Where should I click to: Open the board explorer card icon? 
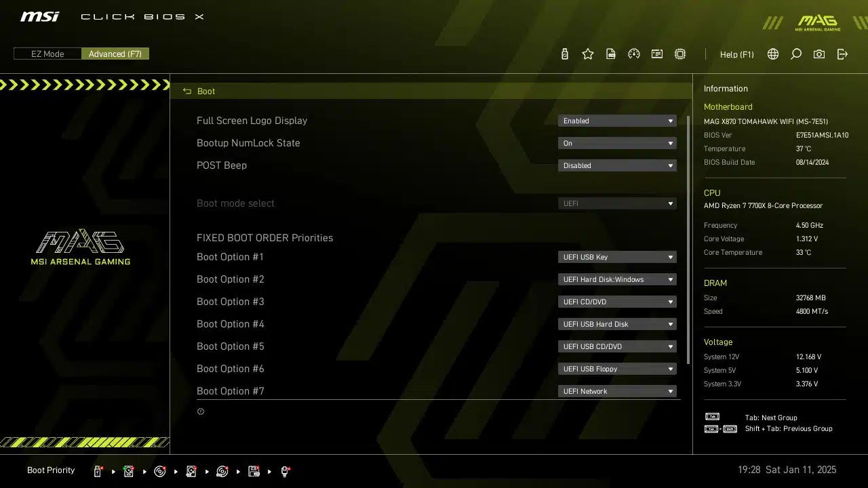coord(657,54)
